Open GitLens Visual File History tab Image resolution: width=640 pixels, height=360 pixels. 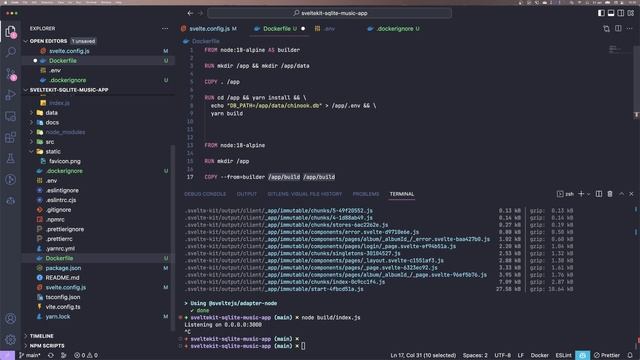pos(304,194)
